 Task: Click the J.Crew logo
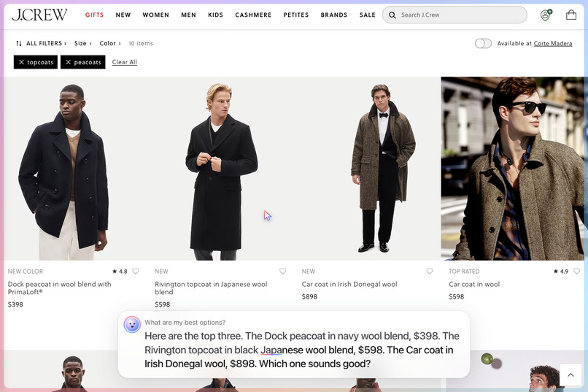39,15
